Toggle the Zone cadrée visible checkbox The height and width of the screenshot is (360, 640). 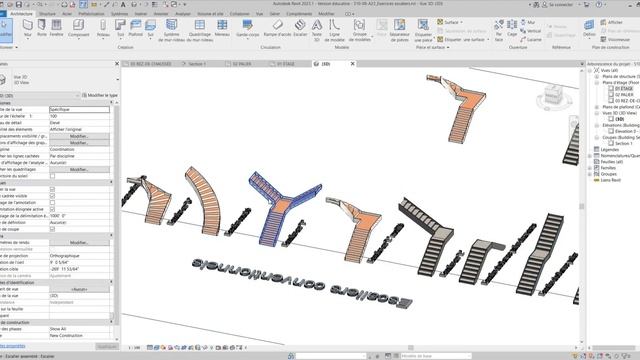click(x=52, y=196)
